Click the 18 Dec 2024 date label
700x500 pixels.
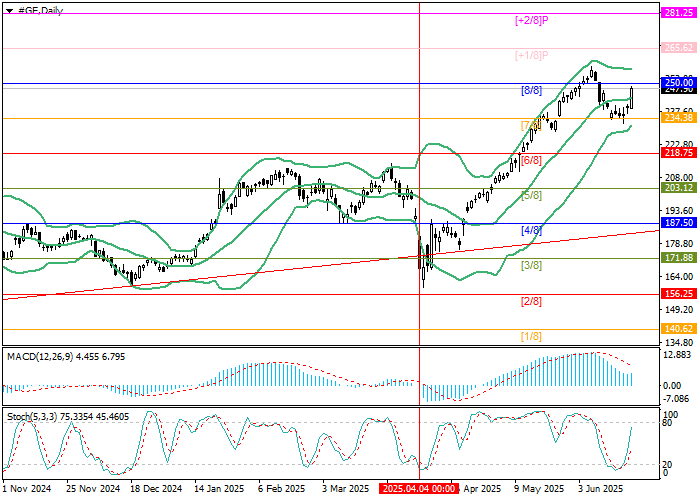click(157, 490)
